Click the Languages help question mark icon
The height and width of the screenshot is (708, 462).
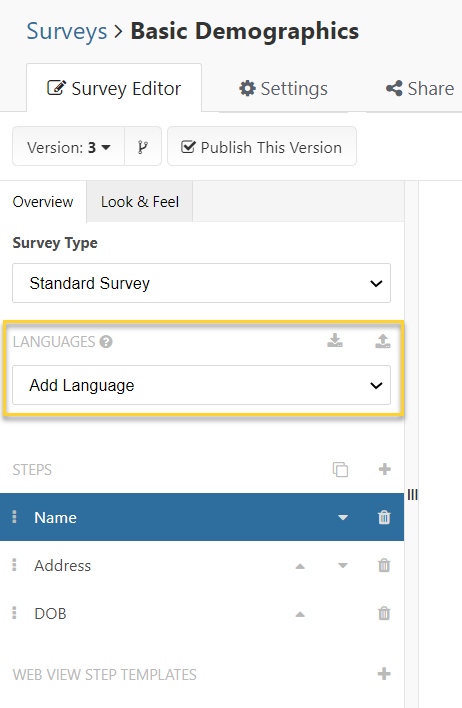coord(106,342)
